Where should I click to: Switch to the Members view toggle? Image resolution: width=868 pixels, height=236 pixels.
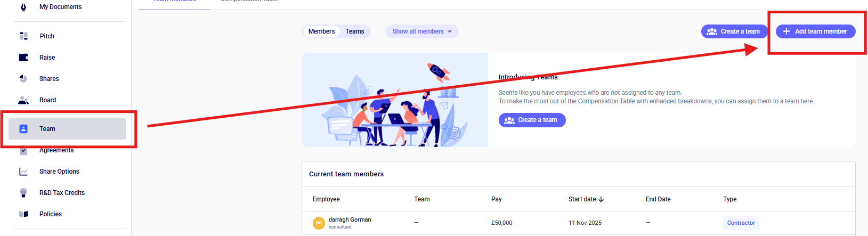[321, 31]
